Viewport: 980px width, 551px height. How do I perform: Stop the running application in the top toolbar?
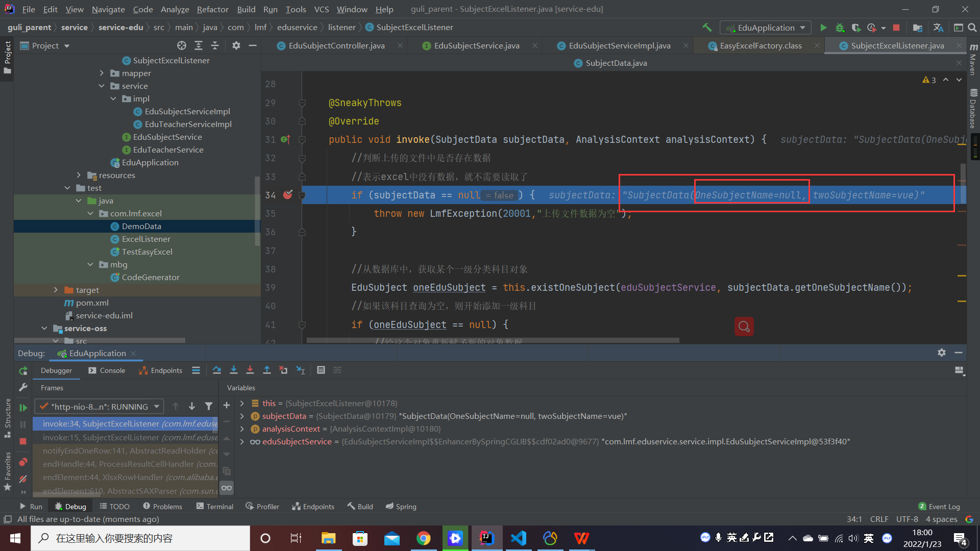click(896, 28)
